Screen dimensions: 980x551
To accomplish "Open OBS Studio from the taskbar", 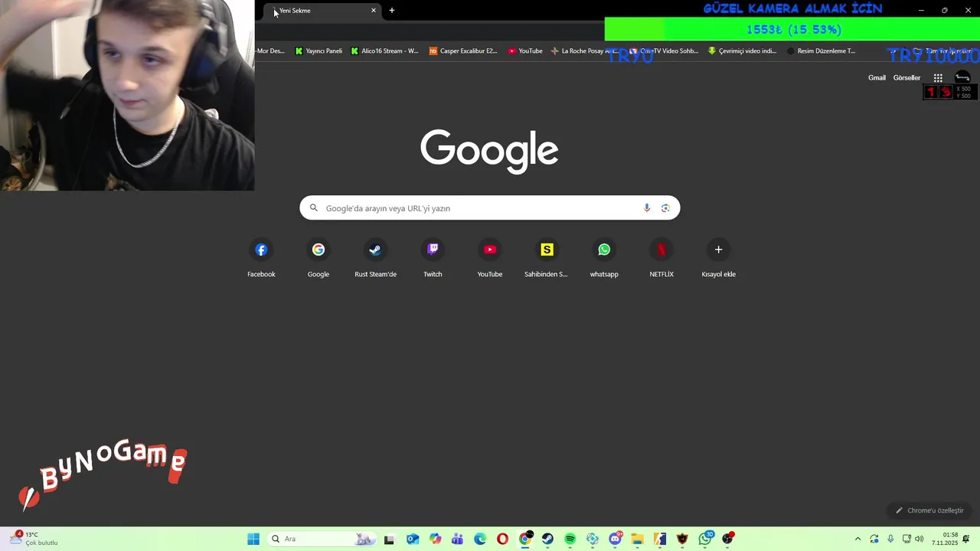I will [727, 540].
